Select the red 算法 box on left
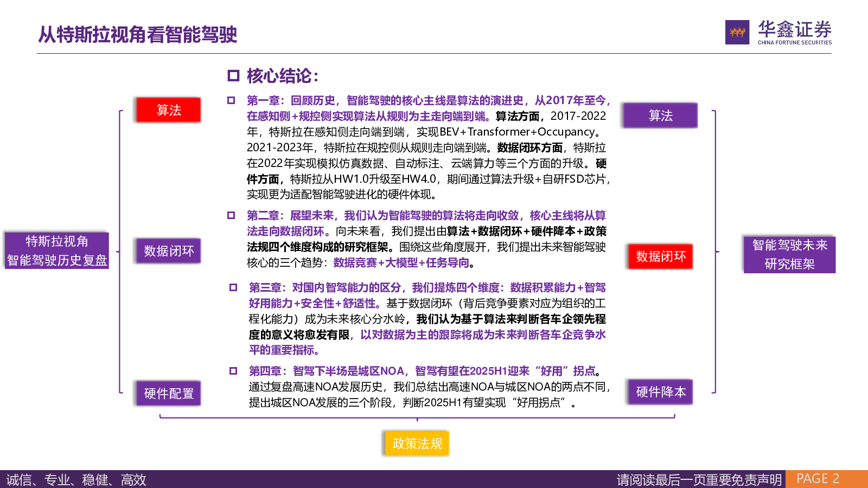The height and width of the screenshot is (488, 868). 169,110
